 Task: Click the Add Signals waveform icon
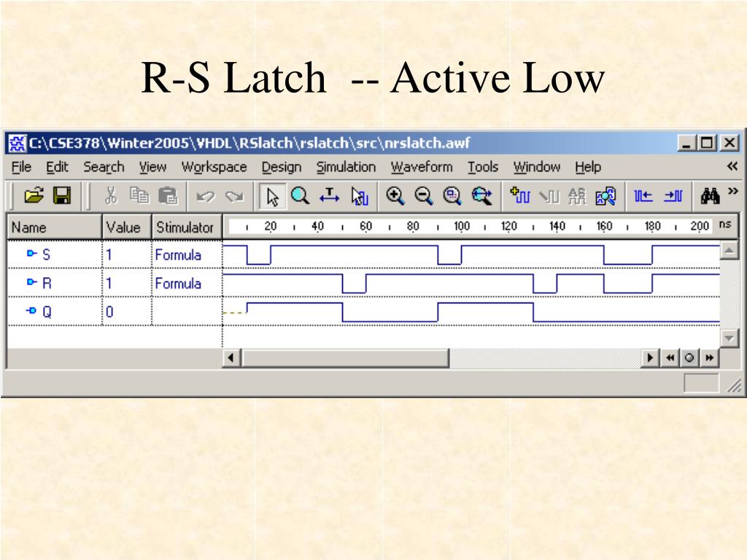[x=519, y=195]
